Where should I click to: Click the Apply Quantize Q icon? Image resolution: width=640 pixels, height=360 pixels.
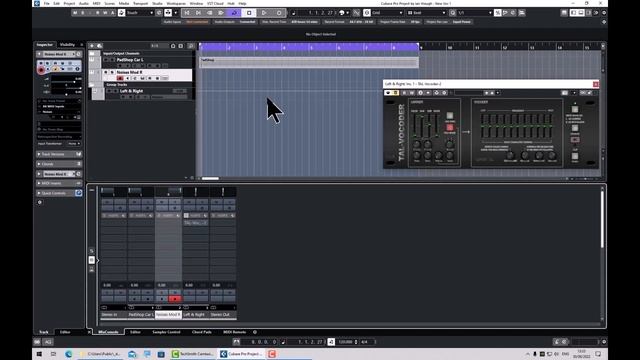click(x=453, y=13)
